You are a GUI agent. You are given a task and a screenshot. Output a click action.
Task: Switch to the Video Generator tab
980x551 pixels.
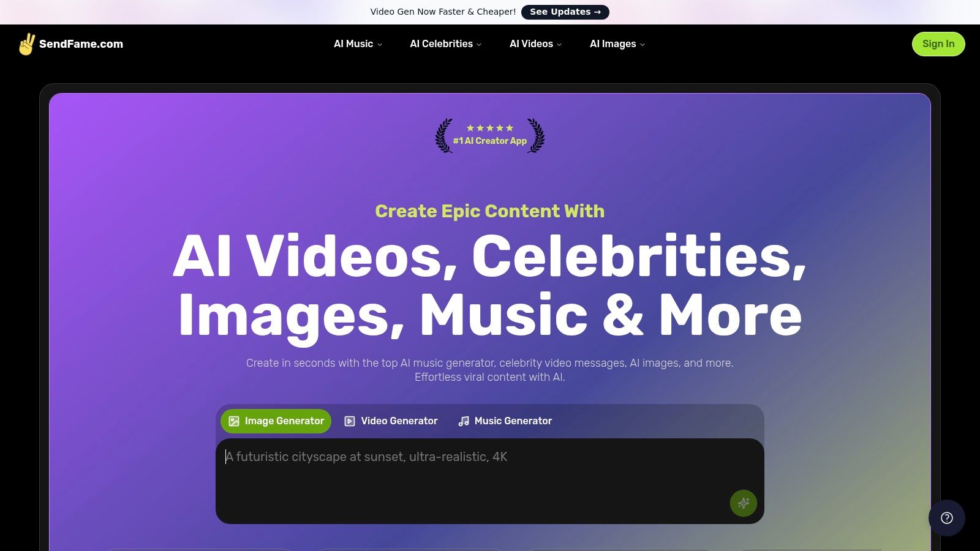391,421
